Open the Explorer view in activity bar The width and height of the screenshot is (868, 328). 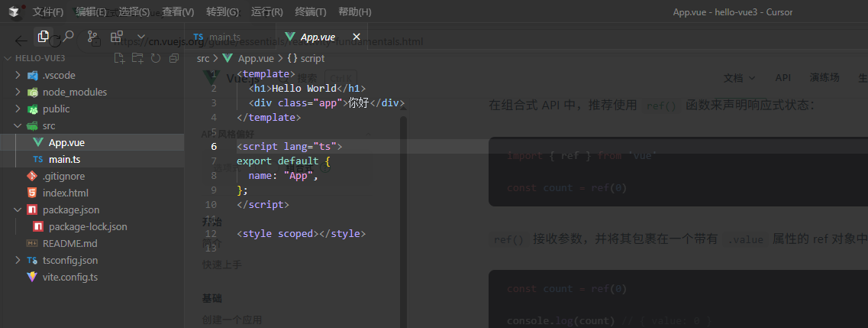tap(43, 37)
